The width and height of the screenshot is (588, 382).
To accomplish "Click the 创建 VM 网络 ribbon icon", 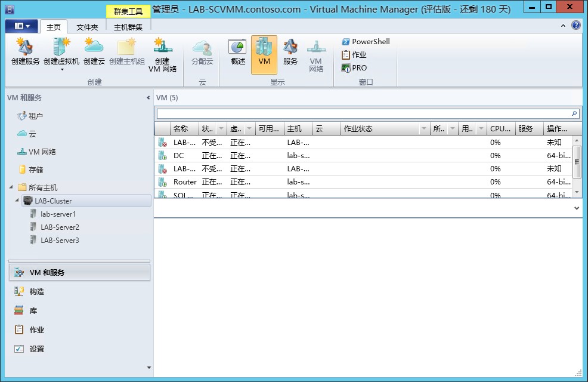I will click(163, 55).
